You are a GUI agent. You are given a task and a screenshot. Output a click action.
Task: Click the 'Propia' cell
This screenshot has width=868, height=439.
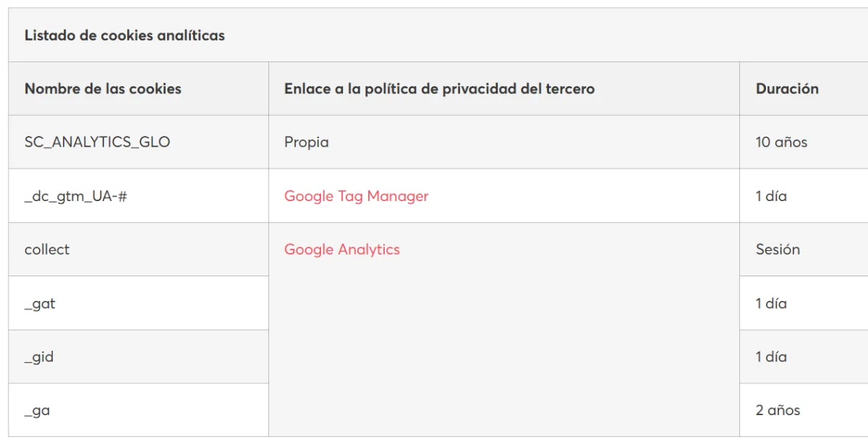[307, 142]
